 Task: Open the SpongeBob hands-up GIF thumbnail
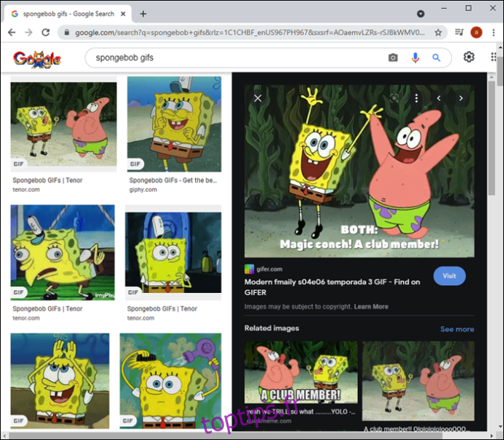60,381
